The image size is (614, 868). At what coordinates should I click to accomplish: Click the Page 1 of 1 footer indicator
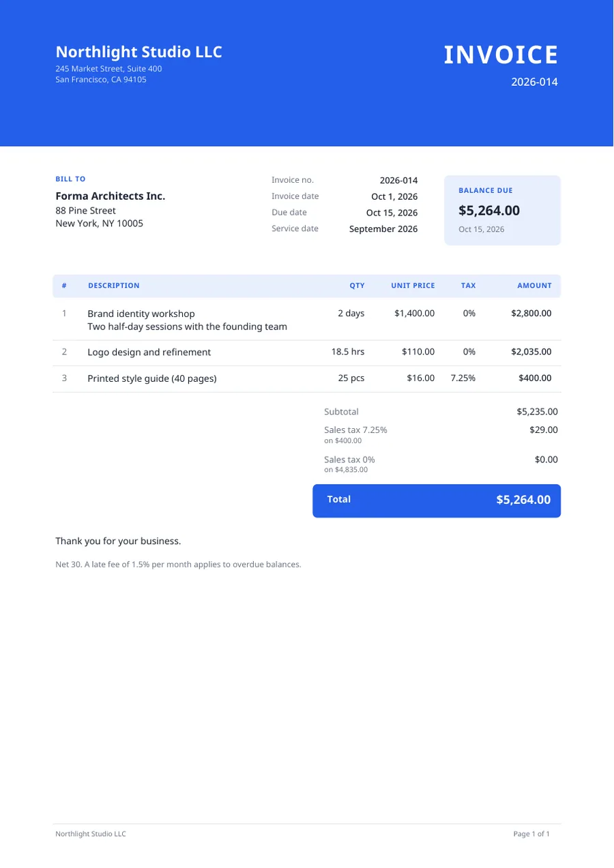[531, 834]
